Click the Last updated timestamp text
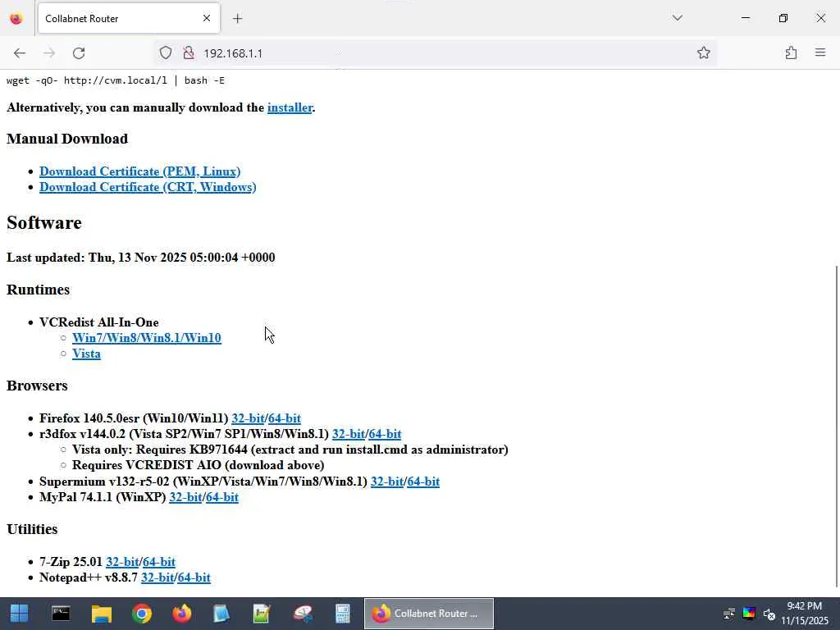Image resolution: width=840 pixels, height=630 pixels. pos(141,258)
